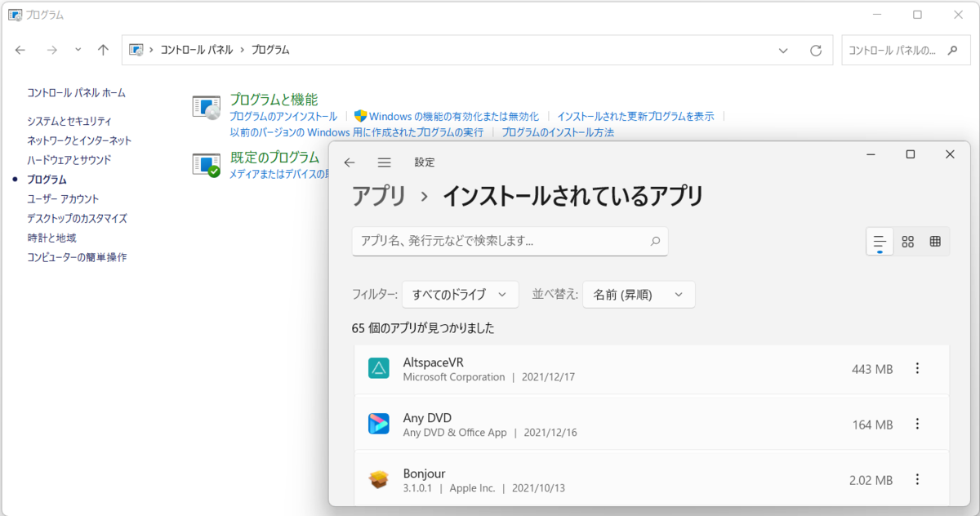The width and height of the screenshot is (980, 516).
Task: Refresh the Control Panel view
Action: click(x=815, y=50)
